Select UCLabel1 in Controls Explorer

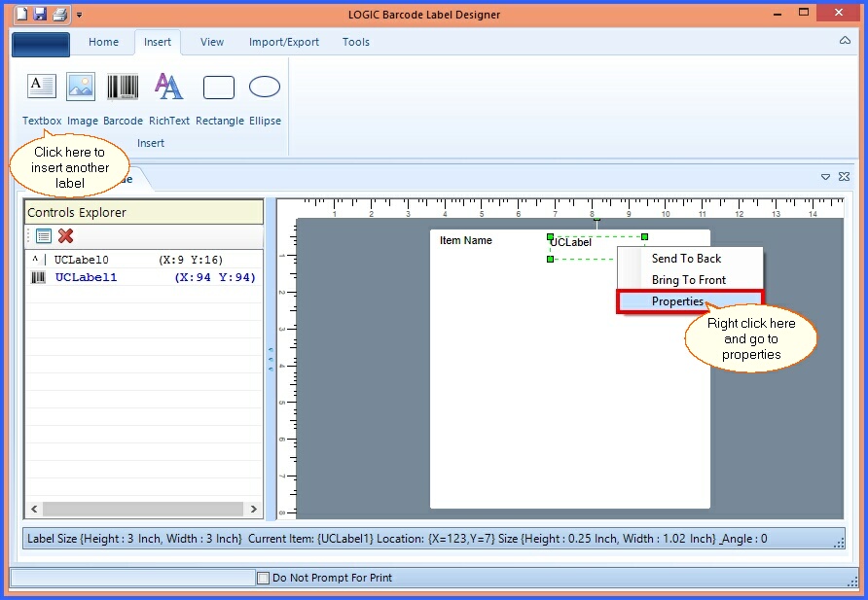[144, 277]
